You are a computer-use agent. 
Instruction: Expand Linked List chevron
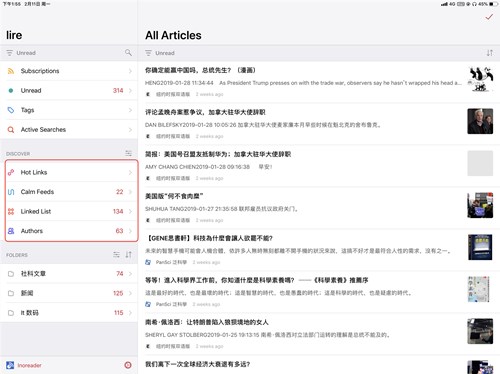pyautogui.click(x=130, y=211)
